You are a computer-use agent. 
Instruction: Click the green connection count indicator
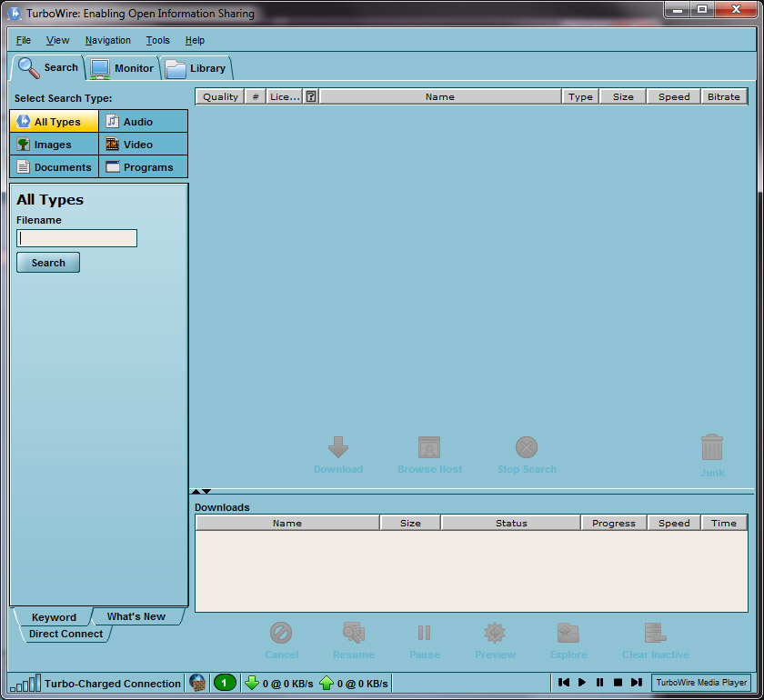pos(225,683)
